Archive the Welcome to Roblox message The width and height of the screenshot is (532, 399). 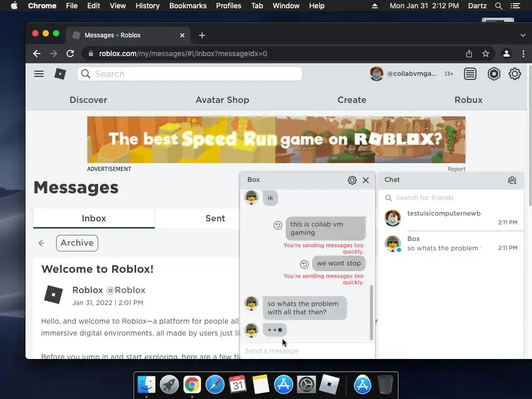[x=77, y=243]
